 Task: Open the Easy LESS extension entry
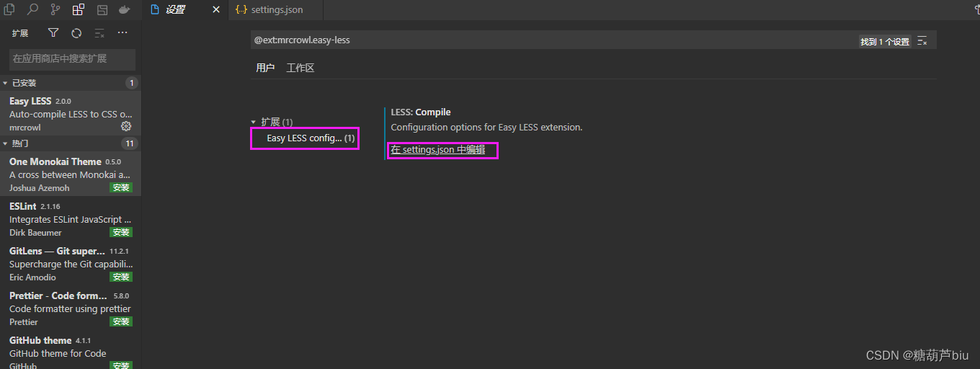click(71, 114)
